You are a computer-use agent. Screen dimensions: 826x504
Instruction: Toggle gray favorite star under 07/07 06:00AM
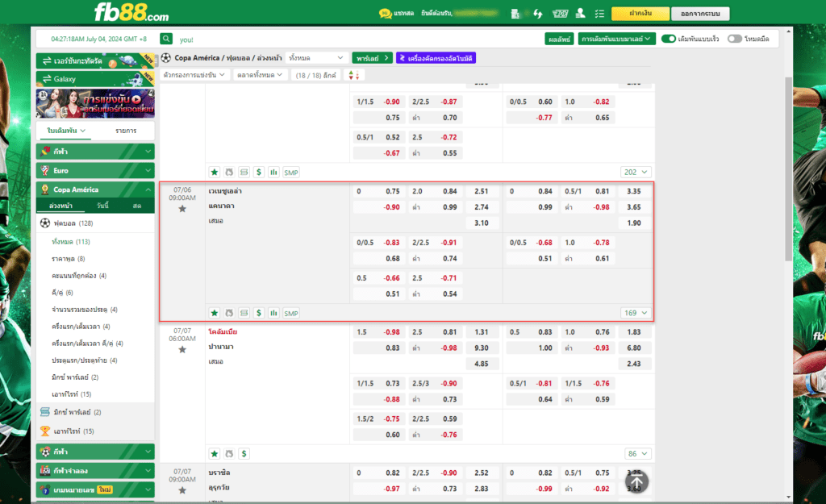(182, 349)
